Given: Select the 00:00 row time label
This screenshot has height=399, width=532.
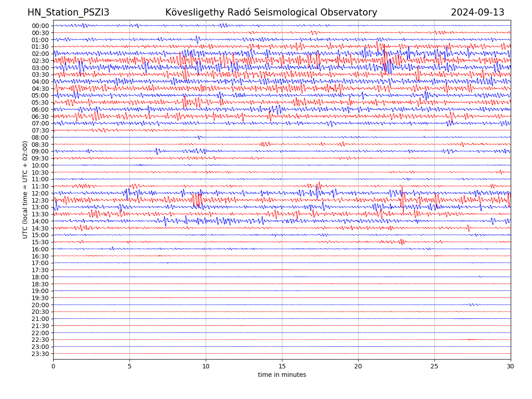Looking at the screenshot, I should coord(40,26).
